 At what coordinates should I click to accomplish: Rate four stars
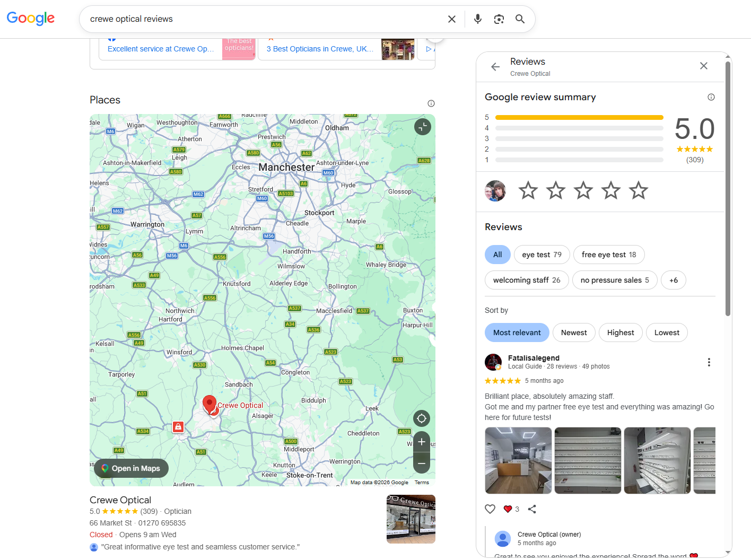pos(611,190)
